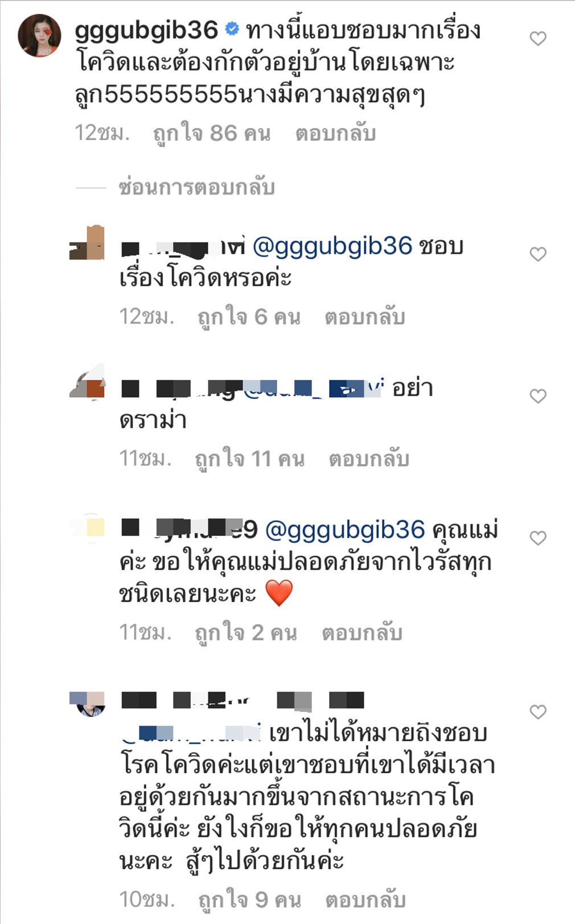575x924 pixels.
Task: Open the @gggubgib36 mention in the first reply
Action: click(332, 246)
